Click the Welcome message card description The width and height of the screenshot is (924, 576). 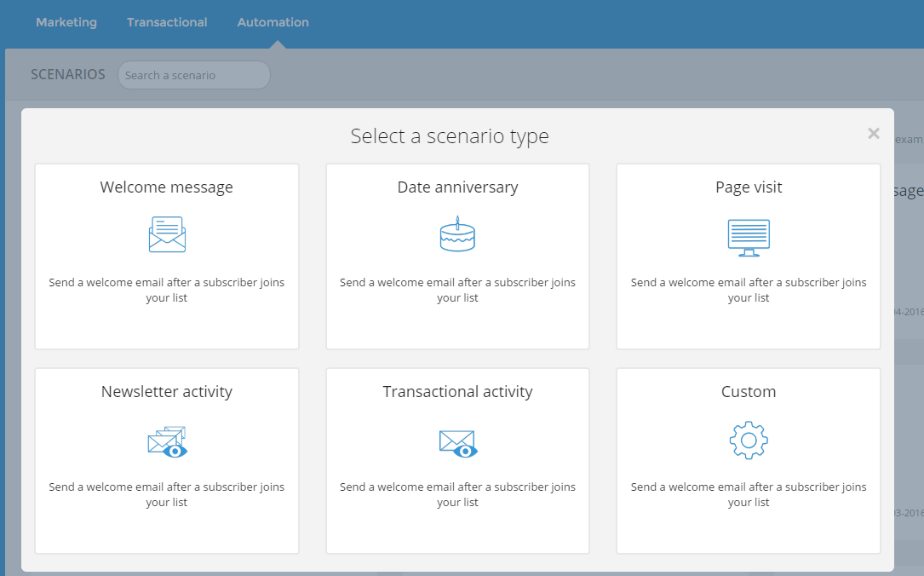coord(167,290)
